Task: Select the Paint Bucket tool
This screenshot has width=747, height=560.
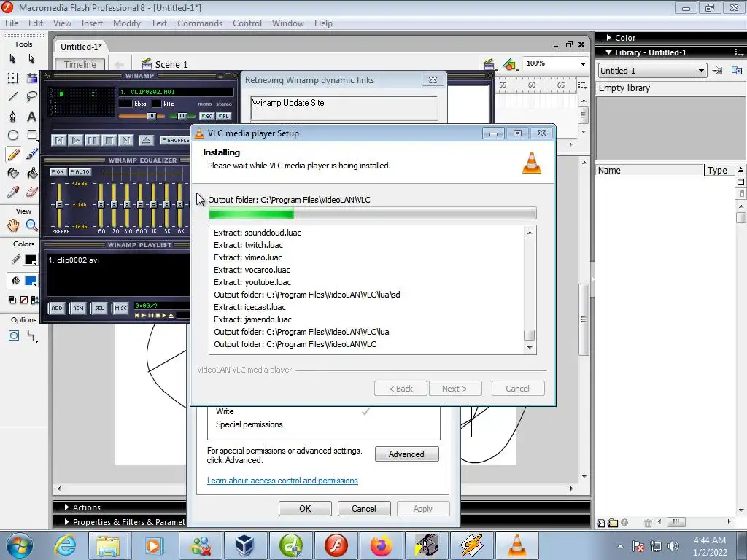Action: pyautogui.click(x=31, y=173)
